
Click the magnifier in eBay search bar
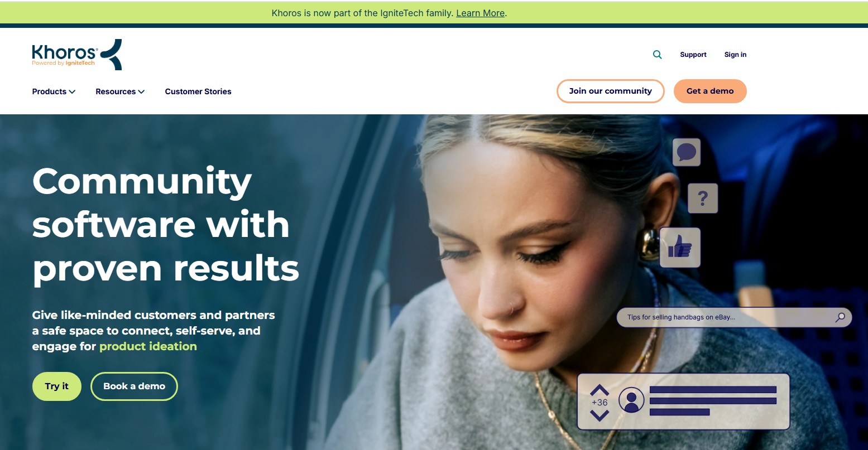coord(840,317)
